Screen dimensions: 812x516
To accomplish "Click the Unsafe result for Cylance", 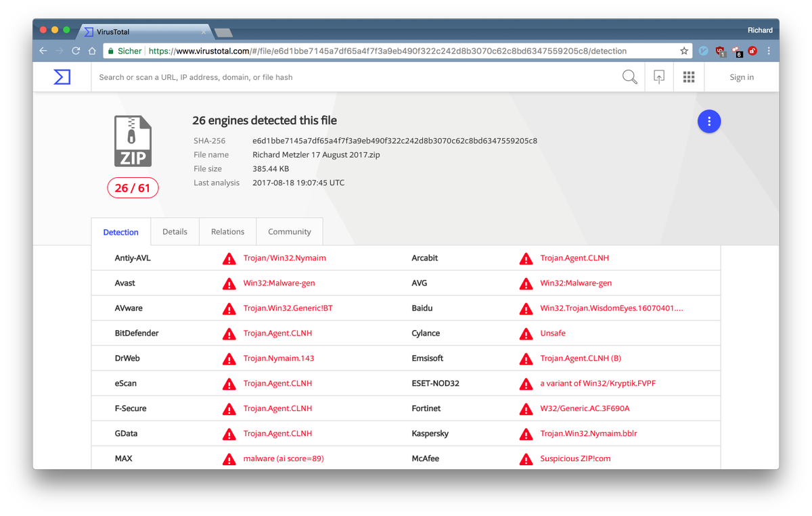I will [553, 333].
